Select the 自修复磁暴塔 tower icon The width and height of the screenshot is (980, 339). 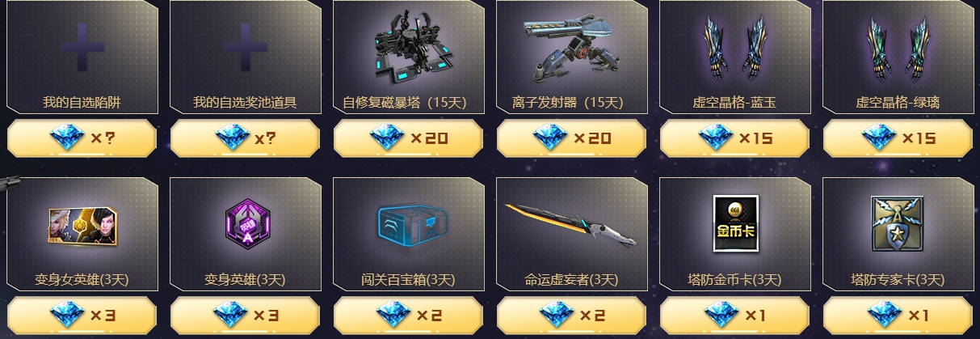(x=409, y=53)
